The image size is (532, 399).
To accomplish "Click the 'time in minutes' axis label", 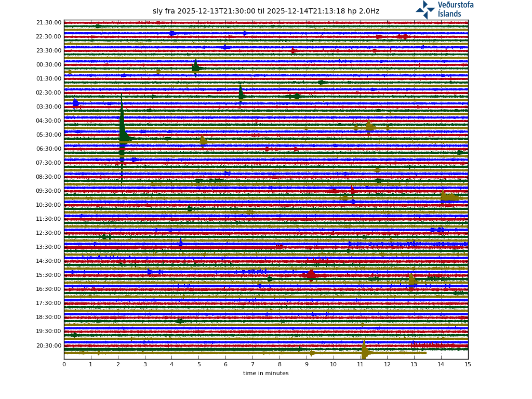I will click(265, 373).
